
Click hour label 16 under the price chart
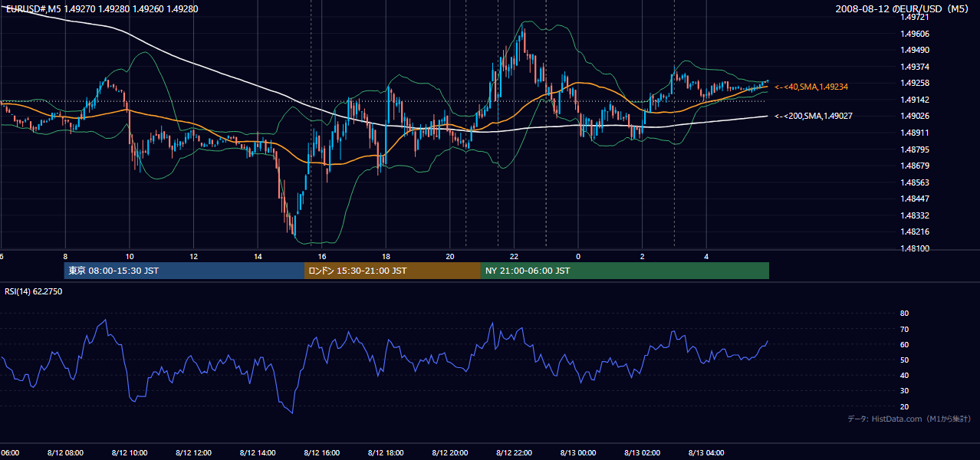coord(322,256)
